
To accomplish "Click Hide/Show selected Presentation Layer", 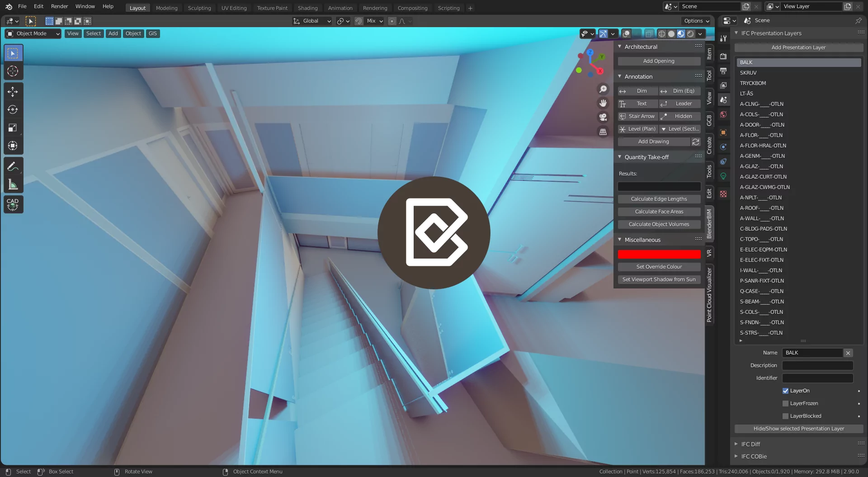I will [x=798, y=429].
